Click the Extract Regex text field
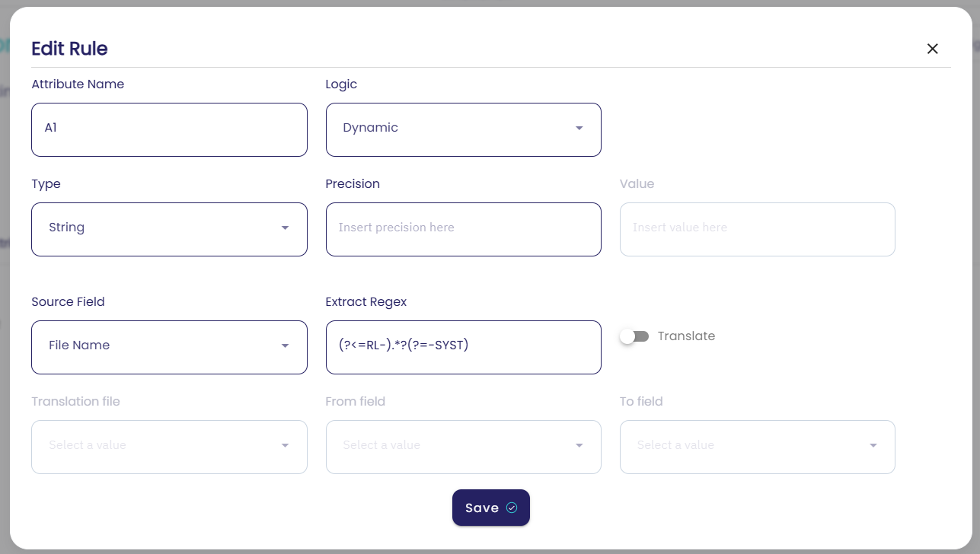This screenshot has width=980, height=554. (x=463, y=347)
